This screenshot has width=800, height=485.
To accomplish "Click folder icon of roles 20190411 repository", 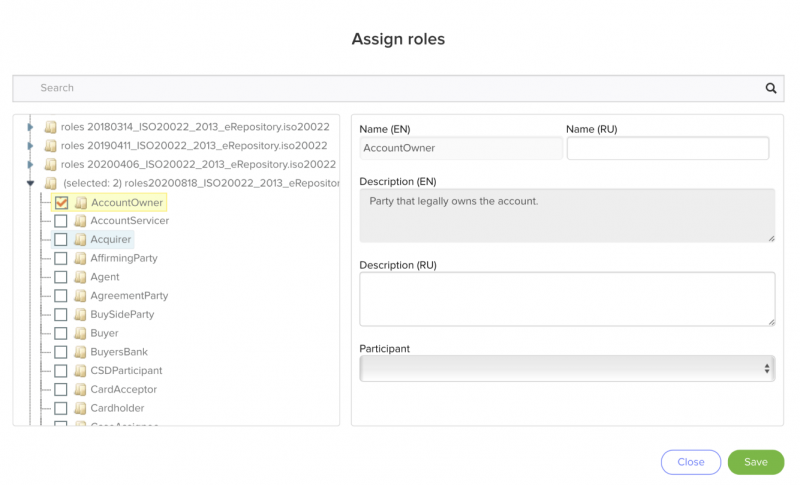I will point(51,146).
